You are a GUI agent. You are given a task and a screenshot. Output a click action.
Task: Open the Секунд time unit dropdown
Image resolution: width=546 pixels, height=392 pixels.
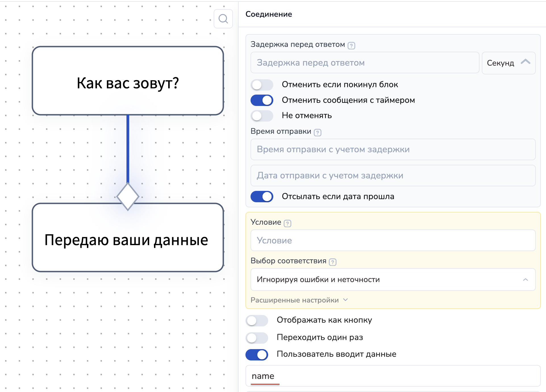point(508,63)
